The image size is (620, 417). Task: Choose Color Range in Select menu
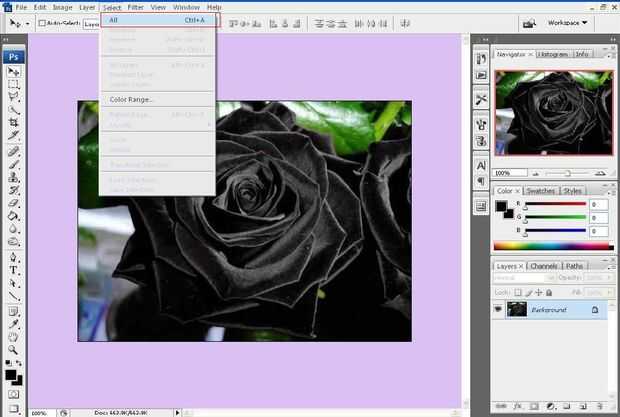(x=158, y=100)
